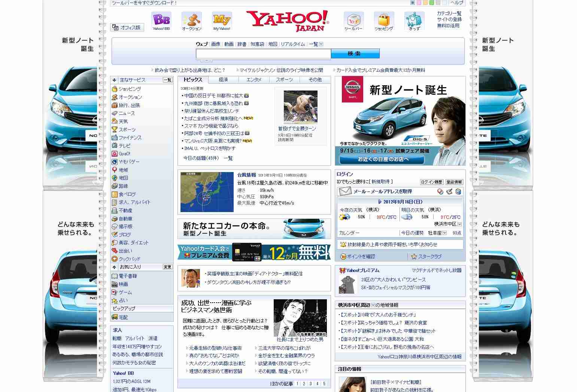The height and width of the screenshot is (392, 577).
Task: Open the Yahoo! BB icon in header
Action: 161,21
